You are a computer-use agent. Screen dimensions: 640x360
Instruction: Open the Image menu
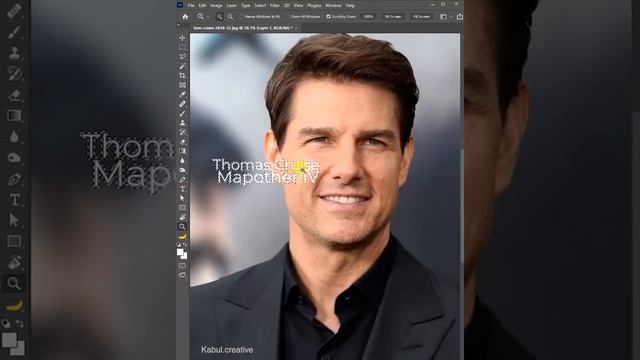click(216, 5)
